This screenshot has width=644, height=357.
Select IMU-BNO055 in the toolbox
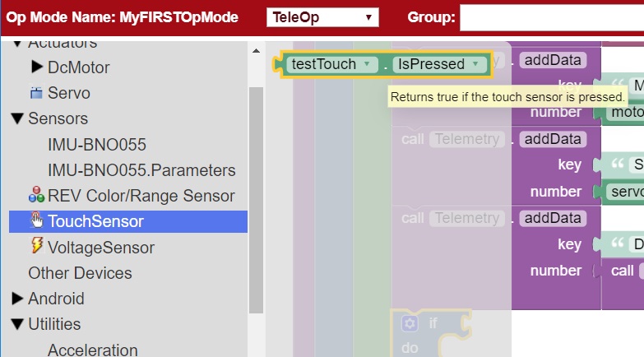pos(97,145)
